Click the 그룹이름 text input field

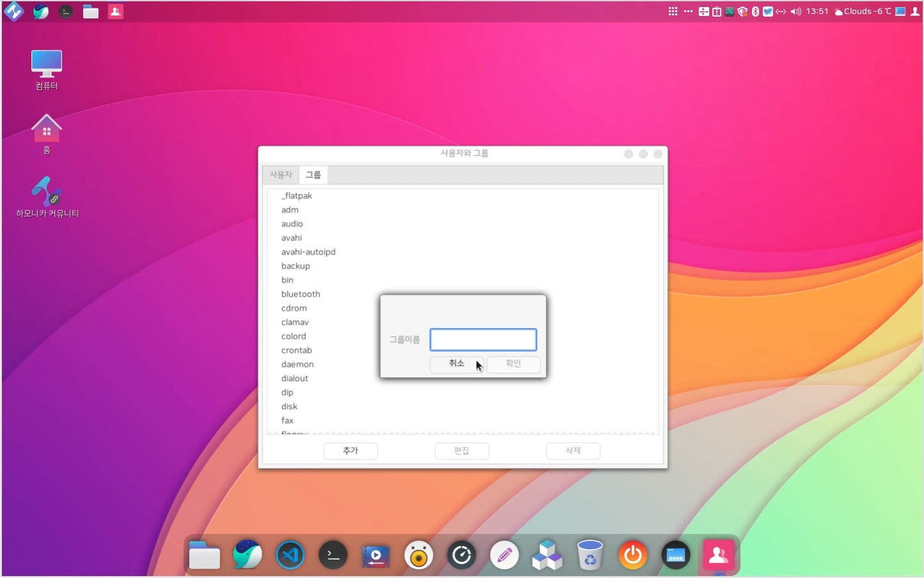point(483,340)
